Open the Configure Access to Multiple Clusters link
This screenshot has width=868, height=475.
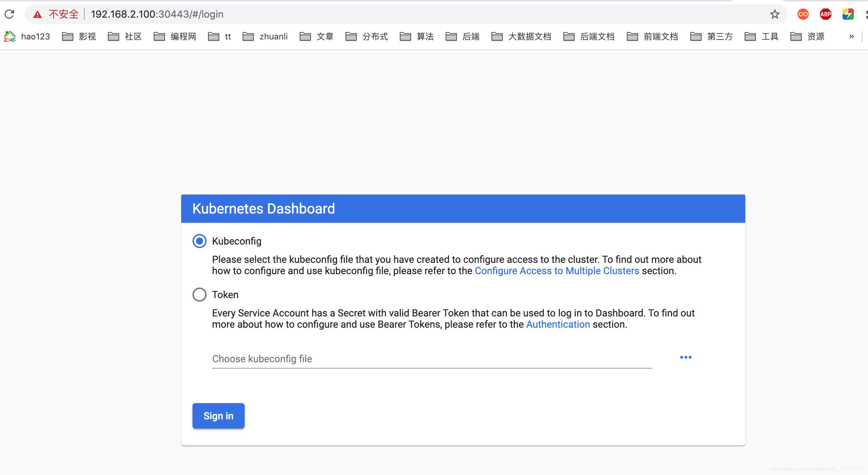tap(557, 271)
